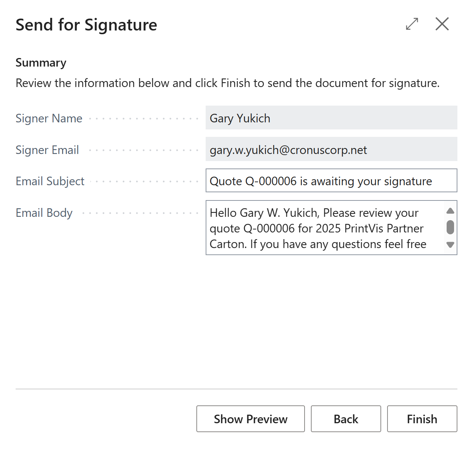Click the Email Subject label
This screenshot has width=476, height=450.
point(50,181)
